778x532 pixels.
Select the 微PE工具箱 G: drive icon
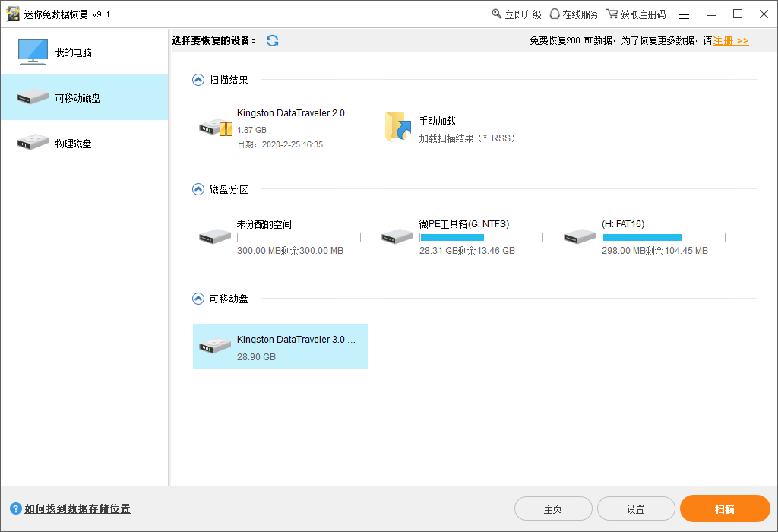[x=397, y=236]
